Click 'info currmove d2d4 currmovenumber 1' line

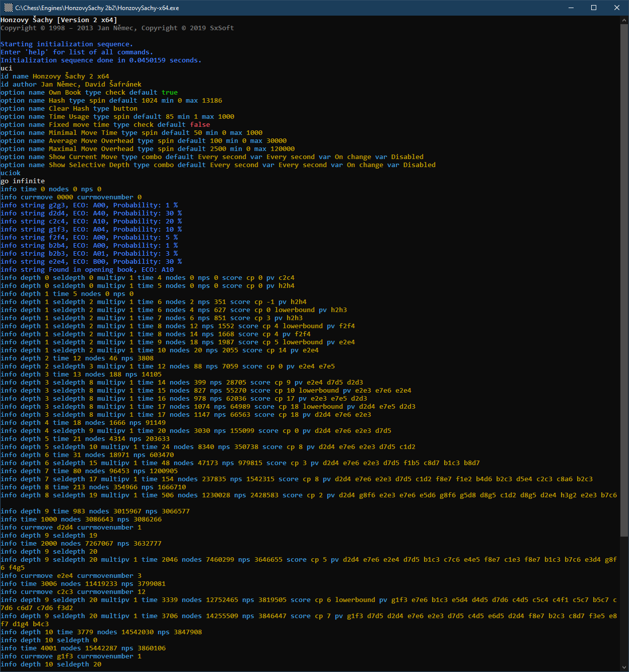pyautogui.click(x=71, y=528)
